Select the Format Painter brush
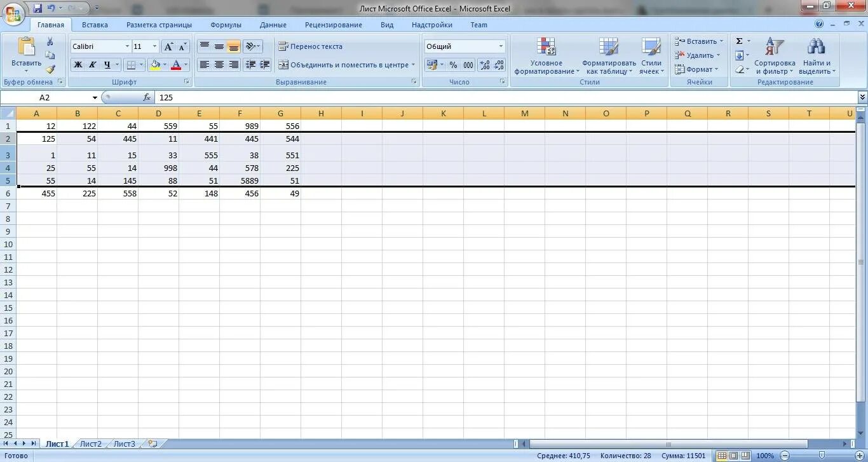The image size is (868, 462). tap(50, 69)
